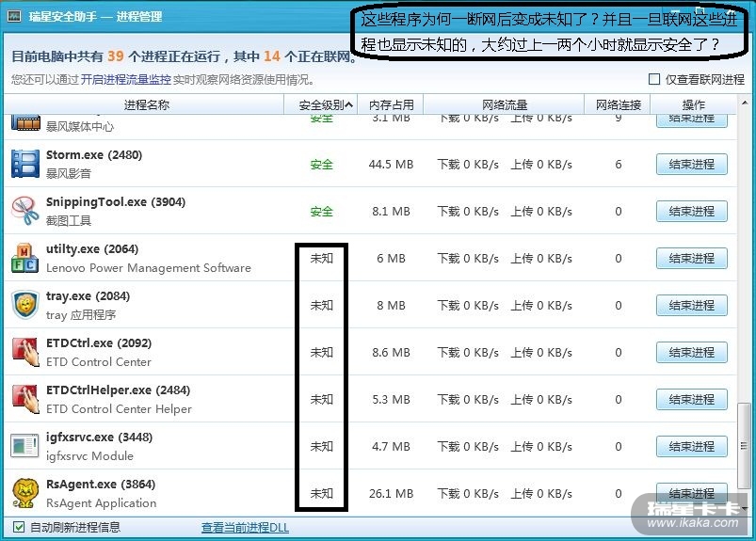
Task: Click the utilty.exe Lenovo power icon
Action: point(25,258)
